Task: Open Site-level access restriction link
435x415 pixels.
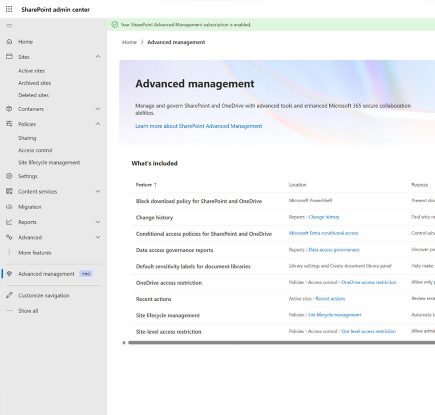Action: [x=369, y=331]
